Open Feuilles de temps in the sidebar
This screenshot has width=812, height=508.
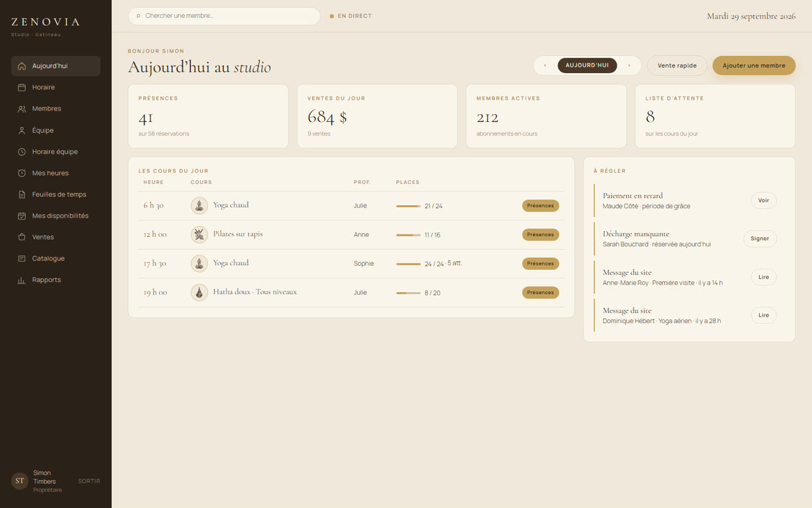(x=56, y=194)
